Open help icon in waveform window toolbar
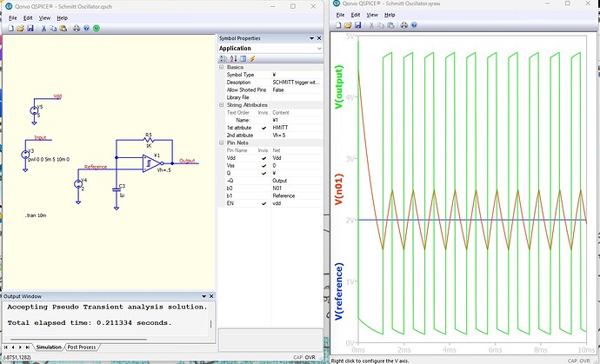The height and width of the screenshot is (364, 600). point(414,25)
